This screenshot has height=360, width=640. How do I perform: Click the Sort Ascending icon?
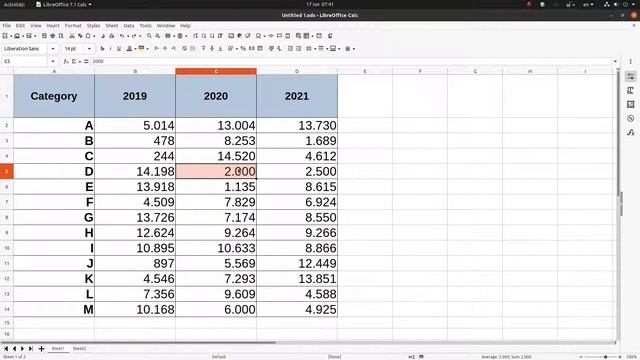coord(204,36)
